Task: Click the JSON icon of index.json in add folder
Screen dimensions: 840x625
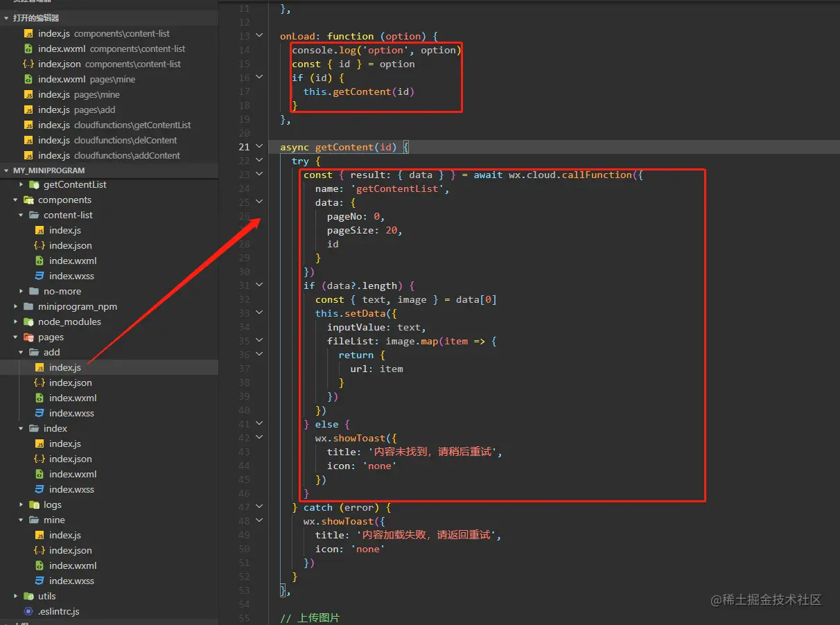Action: (x=40, y=382)
